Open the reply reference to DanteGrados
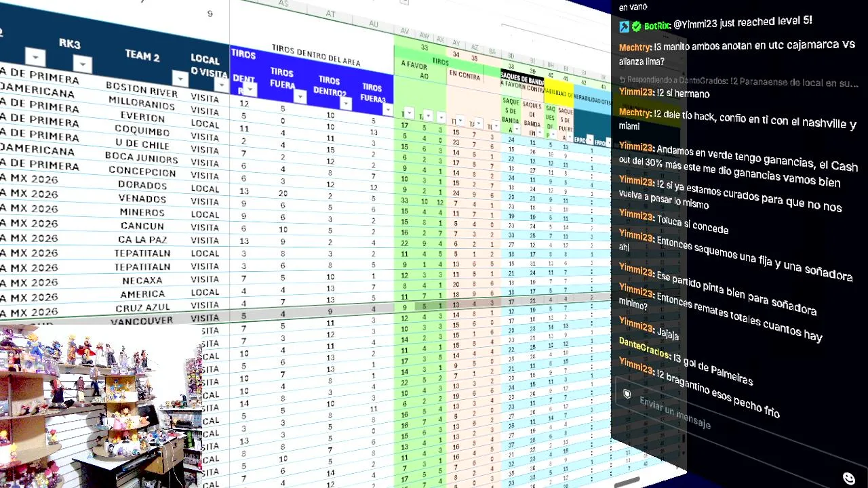Screen dimensions: 868x488 pyautogui.click(x=738, y=81)
